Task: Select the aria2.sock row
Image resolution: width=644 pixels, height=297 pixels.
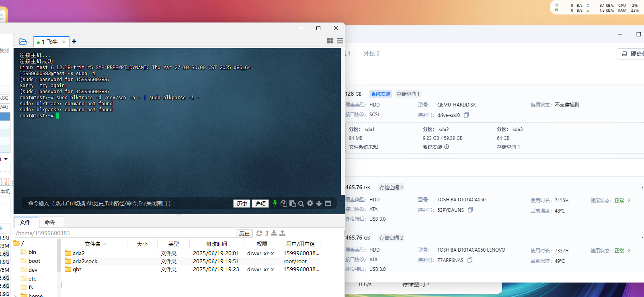Action: (192, 261)
